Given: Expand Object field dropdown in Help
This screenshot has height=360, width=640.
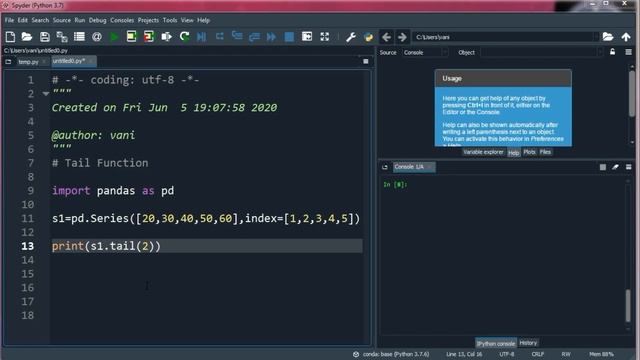Looking at the screenshot, I should tap(599, 52).
